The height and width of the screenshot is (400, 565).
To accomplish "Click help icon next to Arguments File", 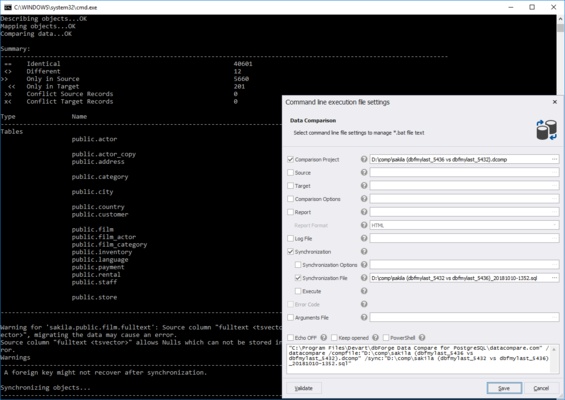I will [x=364, y=317].
